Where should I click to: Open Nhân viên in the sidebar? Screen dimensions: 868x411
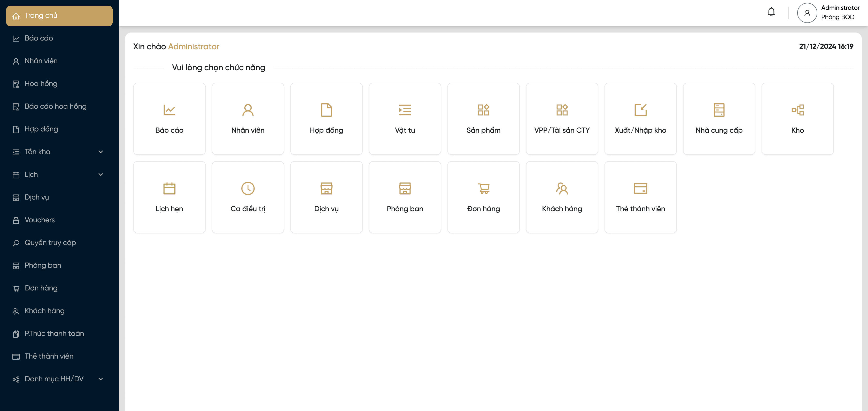tap(59, 61)
